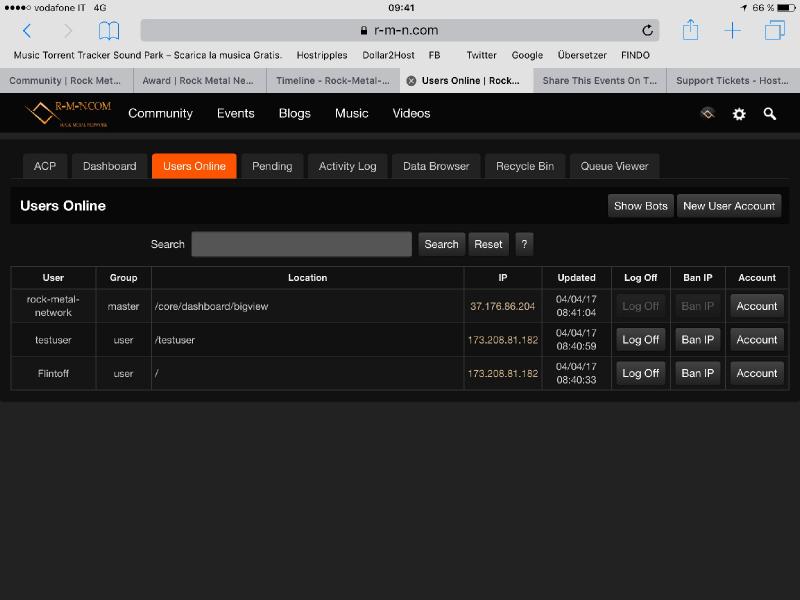This screenshot has height=600, width=800.
Task: Select the Pending tab
Action: point(272,166)
